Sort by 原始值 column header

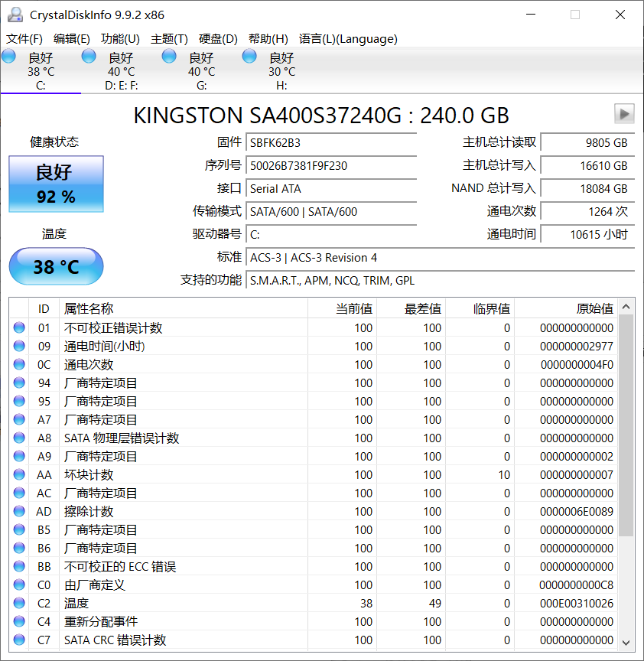tap(566, 308)
